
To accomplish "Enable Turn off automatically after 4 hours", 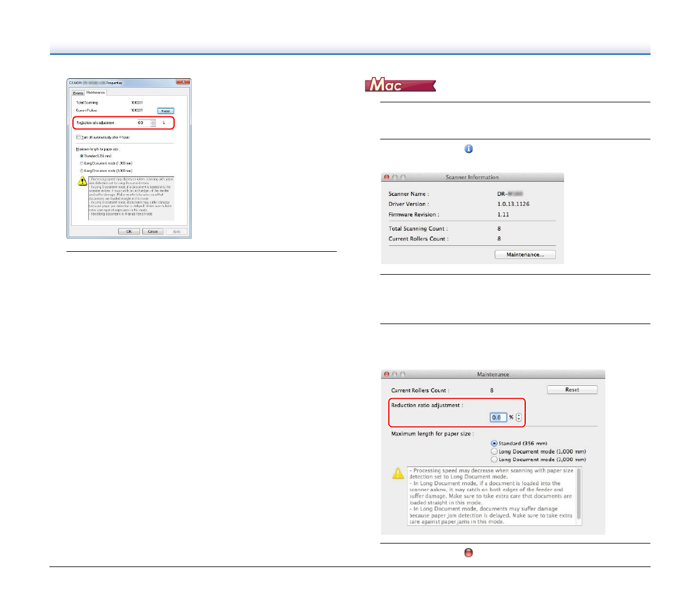I will pyautogui.click(x=79, y=137).
